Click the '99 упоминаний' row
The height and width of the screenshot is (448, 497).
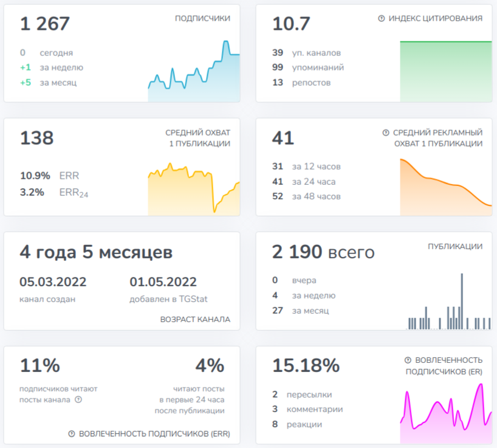pyautogui.click(x=308, y=67)
